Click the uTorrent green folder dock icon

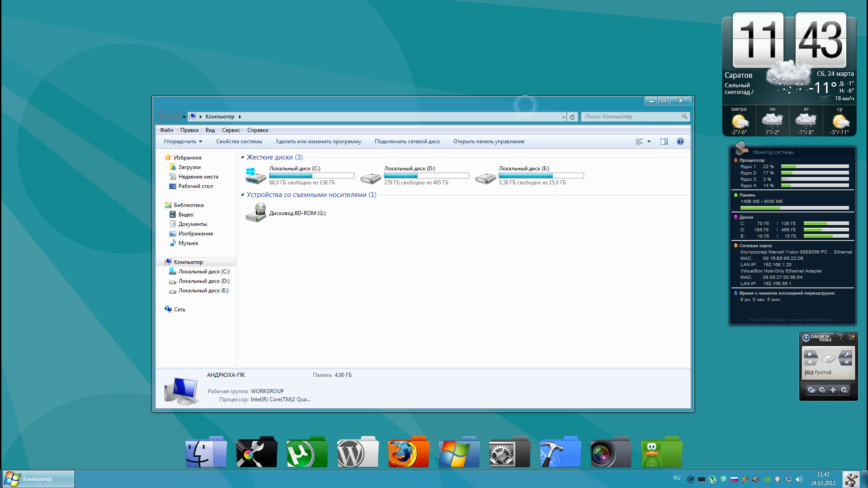[x=307, y=452]
